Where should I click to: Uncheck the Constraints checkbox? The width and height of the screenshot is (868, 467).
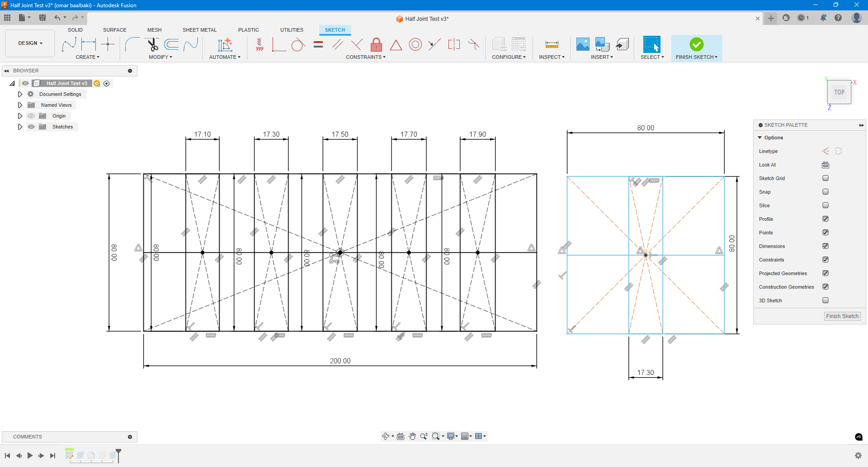coord(826,260)
